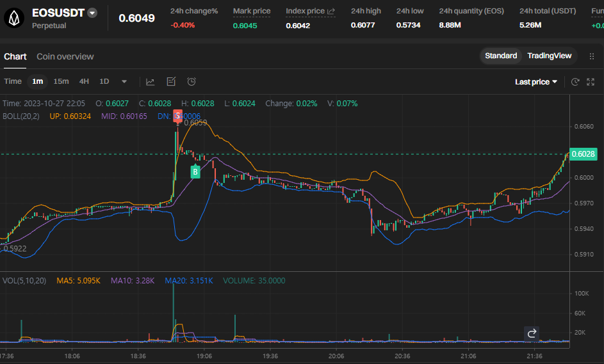
Task: Switch to the Chart tab
Action: (15, 56)
